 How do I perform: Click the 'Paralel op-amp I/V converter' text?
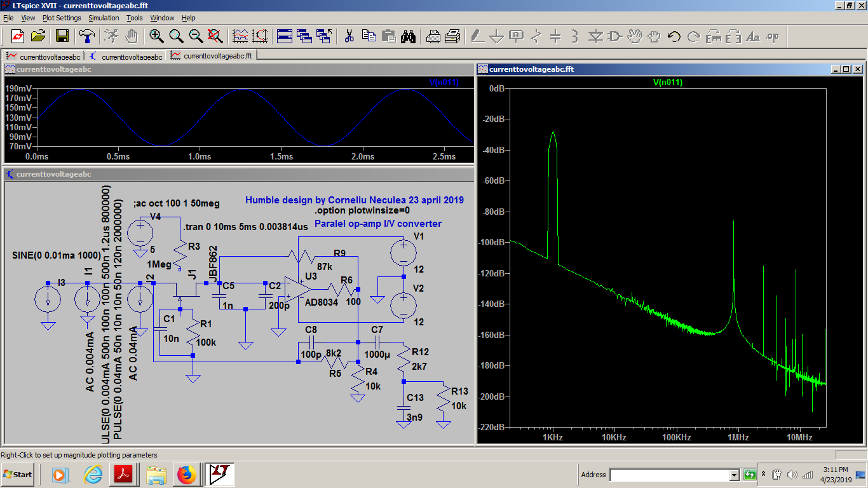pyautogui.click(x=378, y=224)
